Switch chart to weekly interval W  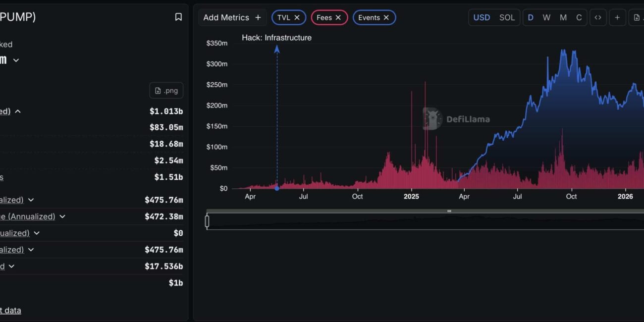pyautogui.click(x=546, y=17)
